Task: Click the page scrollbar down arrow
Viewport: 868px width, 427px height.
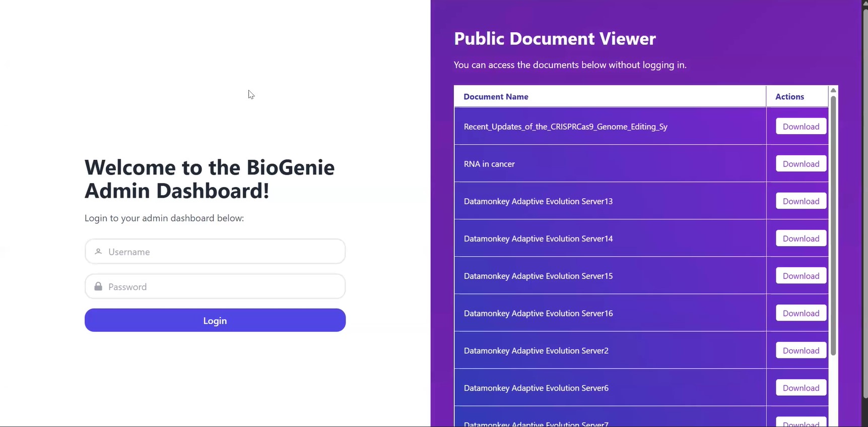Action: 864,423
